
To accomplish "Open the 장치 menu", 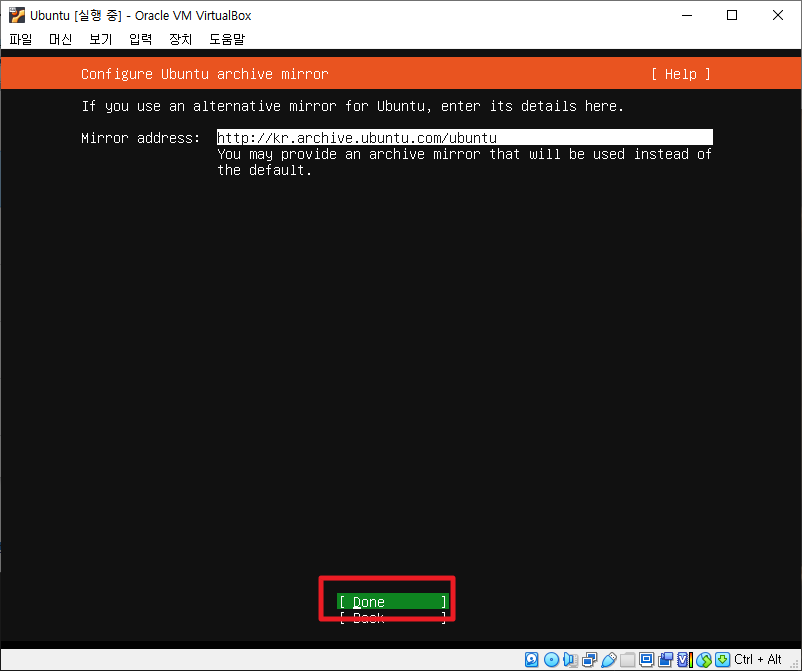I will 181,39.
